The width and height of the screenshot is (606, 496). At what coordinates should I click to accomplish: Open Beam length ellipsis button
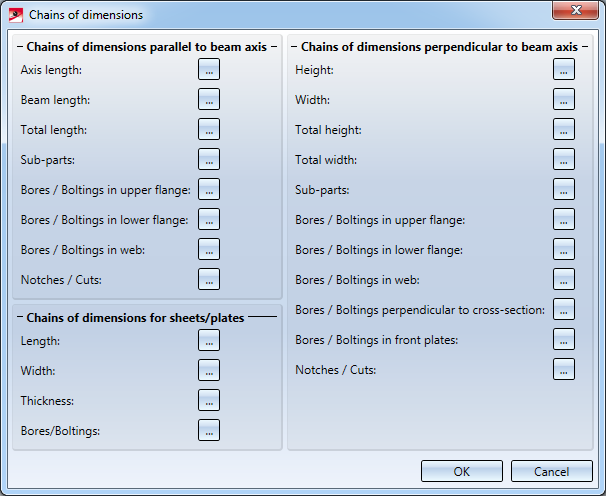tap(209, 99)
